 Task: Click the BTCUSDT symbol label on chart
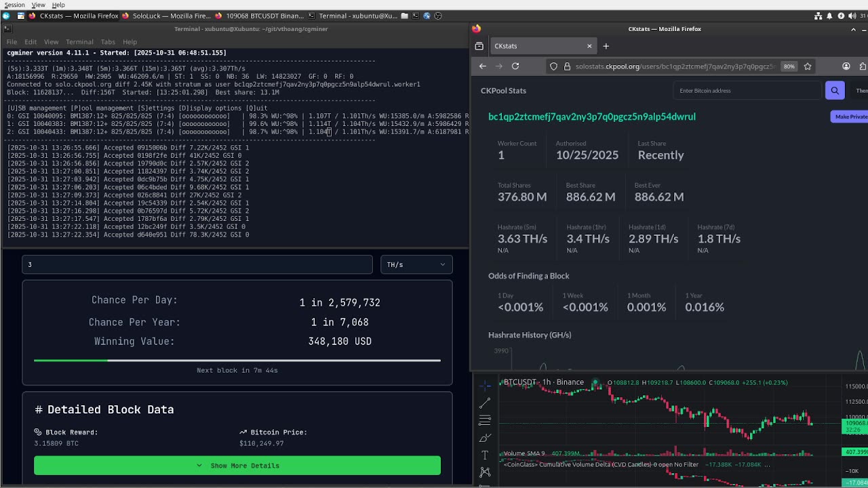[520, 382]
